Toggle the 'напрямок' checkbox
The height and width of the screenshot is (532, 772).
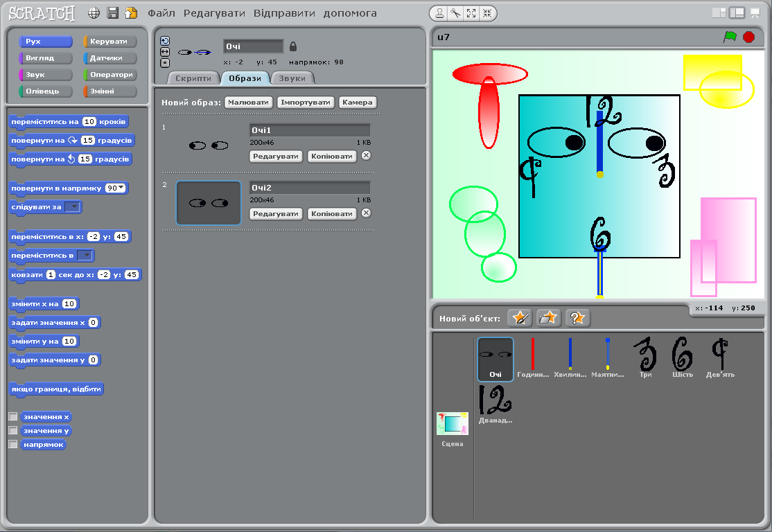12,444
